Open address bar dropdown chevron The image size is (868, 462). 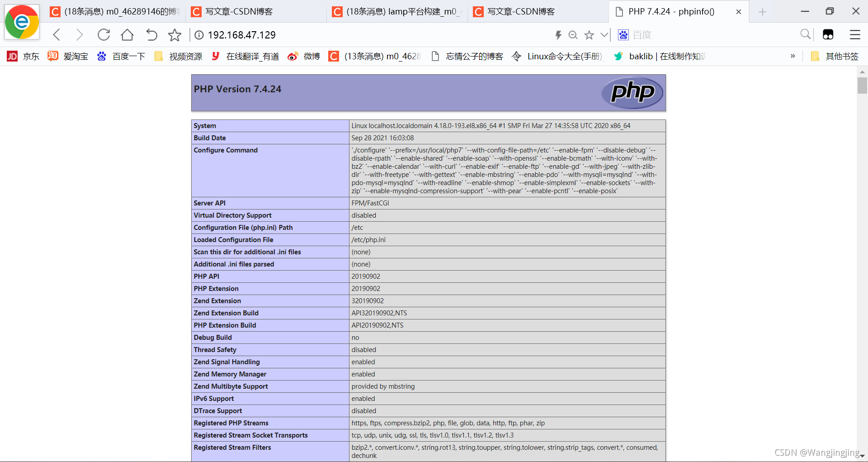click(x=604, y=35)
